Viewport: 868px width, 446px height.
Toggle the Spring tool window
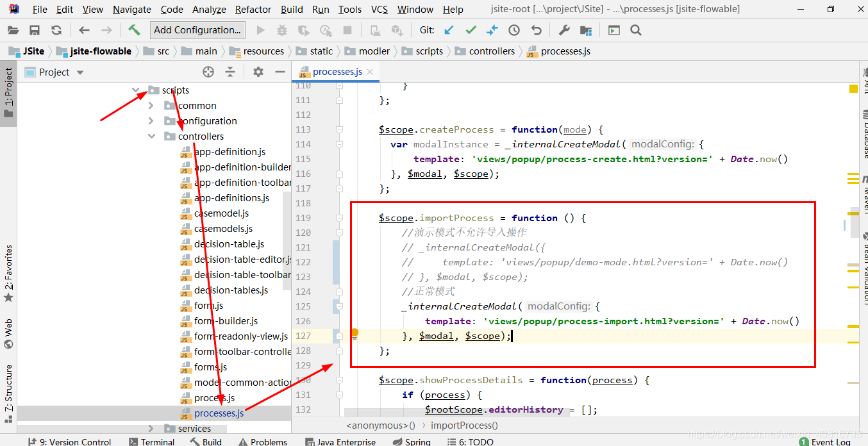[x=411, y=442]
